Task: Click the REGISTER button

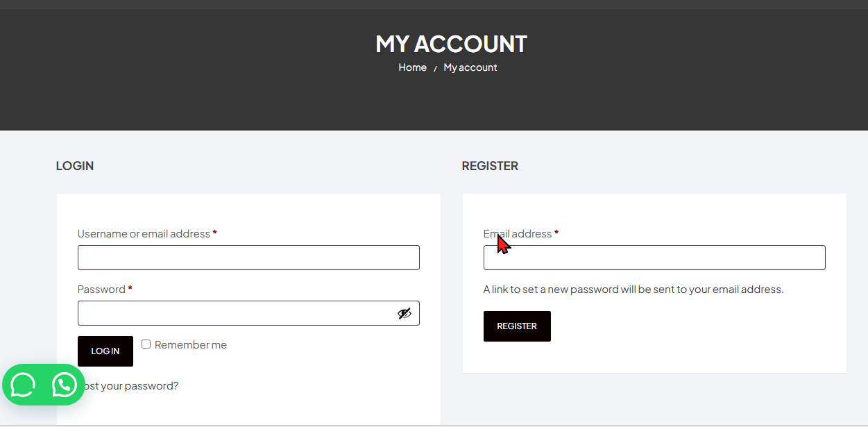Action: [517, 326]
